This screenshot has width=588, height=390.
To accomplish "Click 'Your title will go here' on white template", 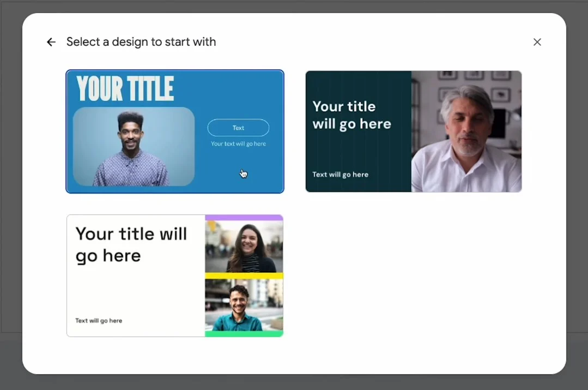I will coord(131,244).
